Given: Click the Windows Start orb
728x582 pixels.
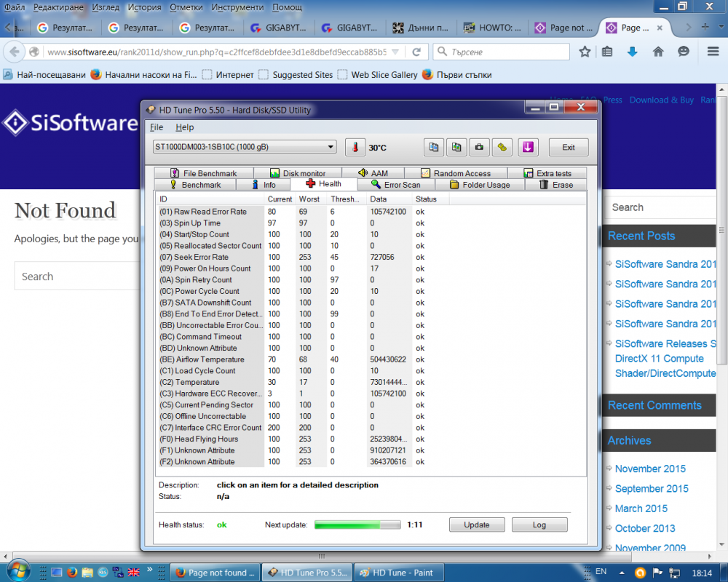Looking at the screenshot, I should click(x=17, y=570).
